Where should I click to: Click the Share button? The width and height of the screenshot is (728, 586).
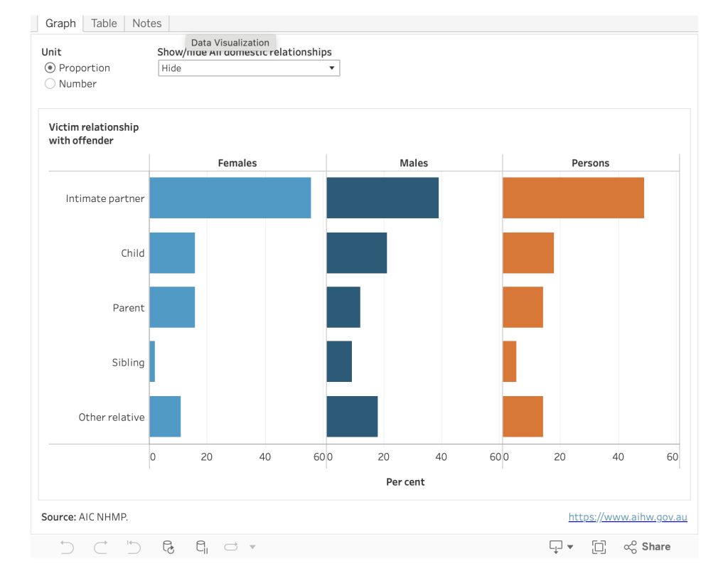coord(647,547)
